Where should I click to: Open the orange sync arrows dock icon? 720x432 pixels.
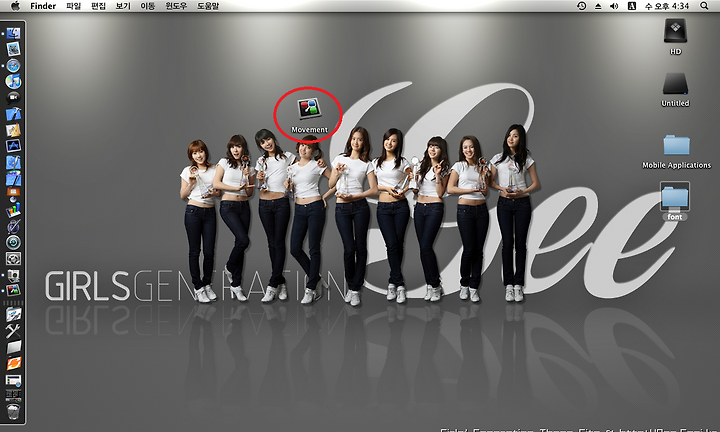(x=13, y=363)
